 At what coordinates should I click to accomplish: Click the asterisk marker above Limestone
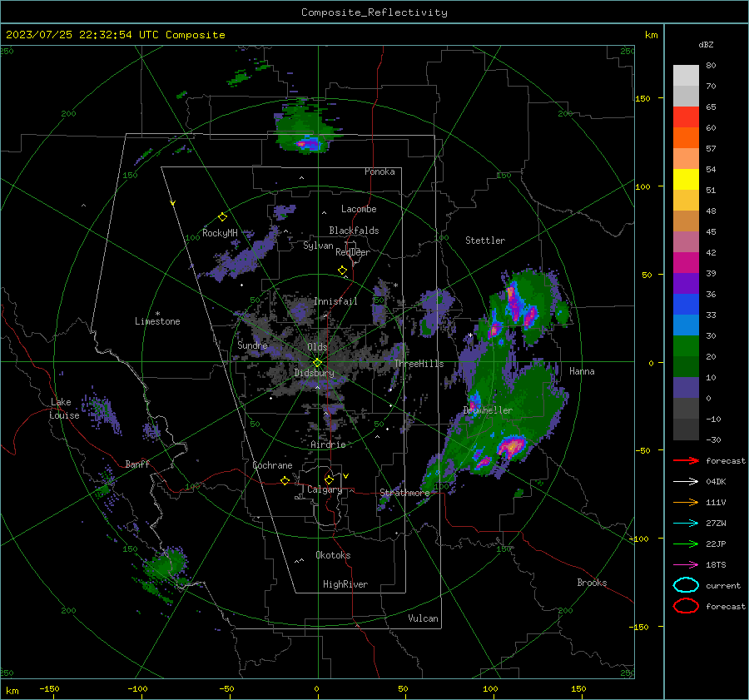click(x=157, y=314)
